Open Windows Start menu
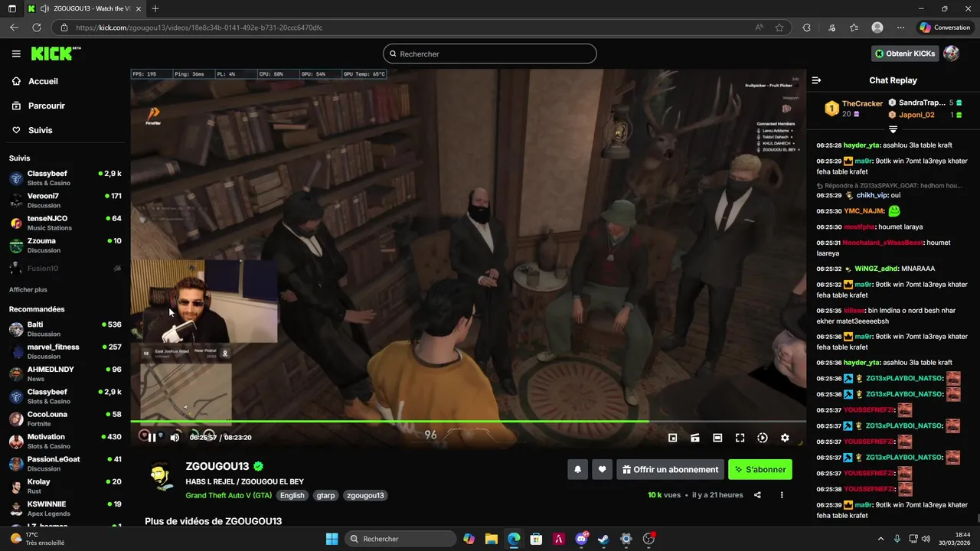This screenshot has height=551, width=980. (332, 539)
